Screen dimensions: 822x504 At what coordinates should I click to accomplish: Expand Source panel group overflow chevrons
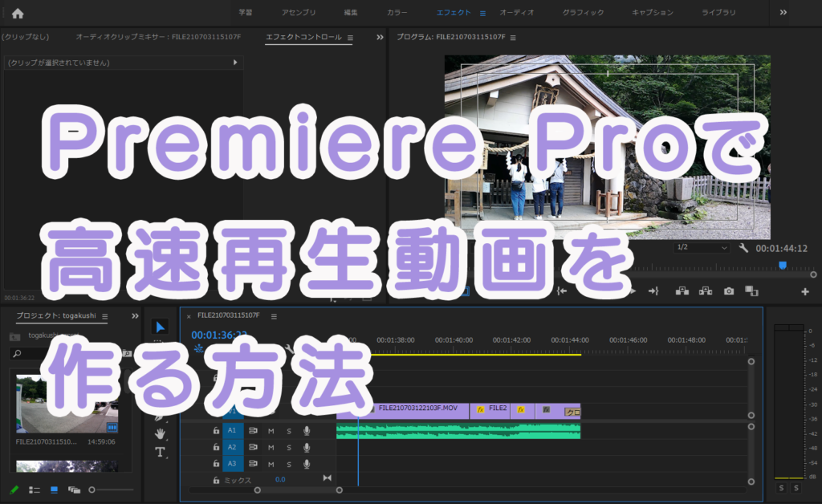point(380,37)
